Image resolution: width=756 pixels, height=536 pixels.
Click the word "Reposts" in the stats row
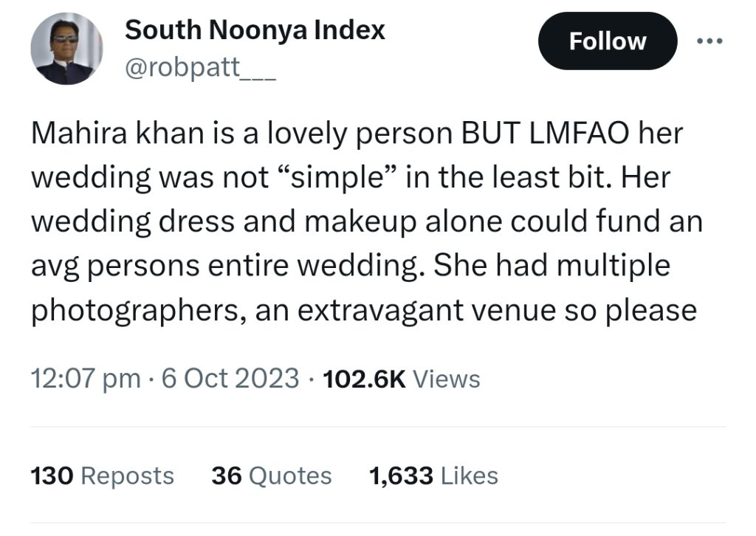[127, 476]
